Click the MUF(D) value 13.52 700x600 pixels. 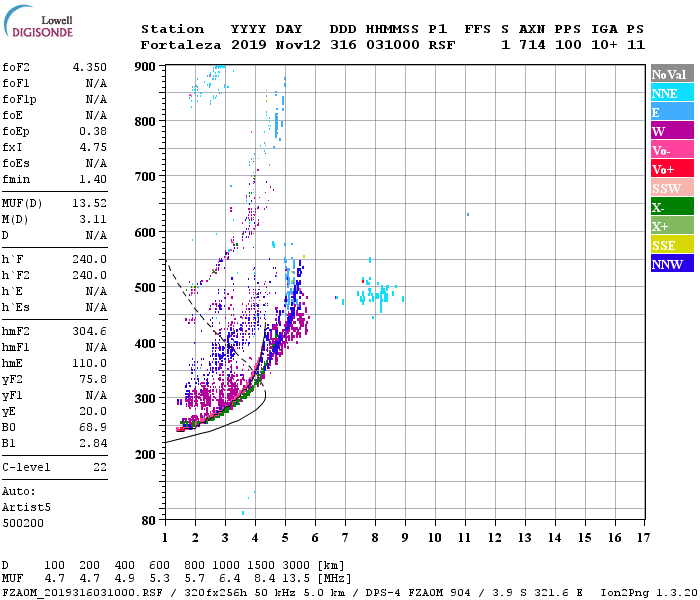(90, 203)
